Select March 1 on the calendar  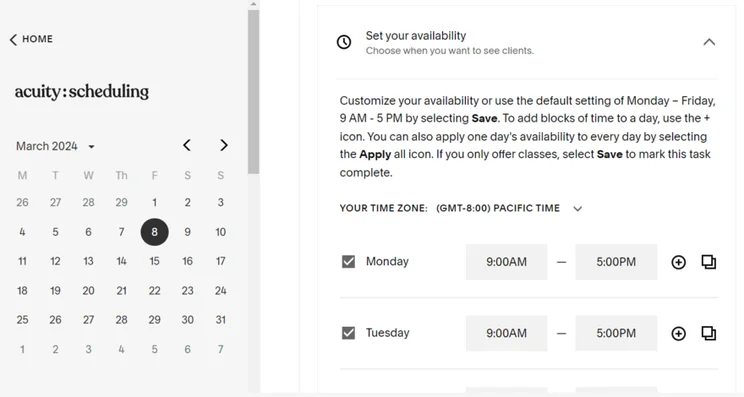(x=154, y=203)
